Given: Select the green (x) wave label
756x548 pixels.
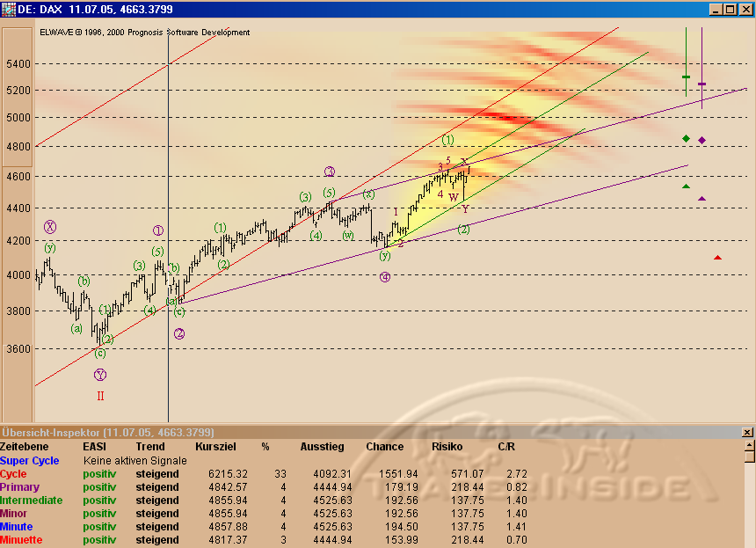Looking at the screenshot, I should pos(368,194).
